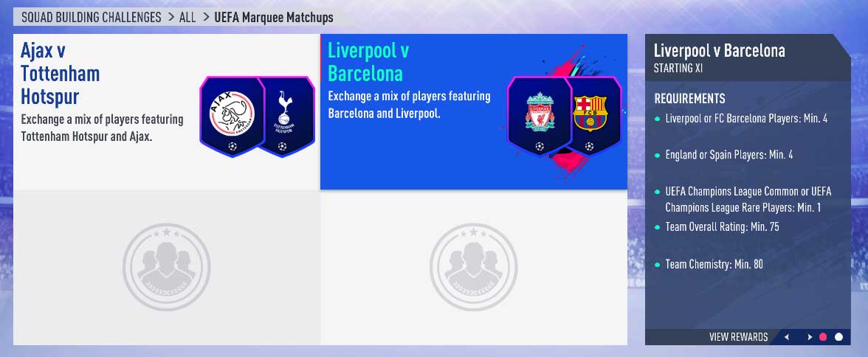Image resolution: width=868 pixels, height=357 pixels.
Task: Click the Team Overall Rating Min. 75 requirement
Action: [x=722, y=227]
